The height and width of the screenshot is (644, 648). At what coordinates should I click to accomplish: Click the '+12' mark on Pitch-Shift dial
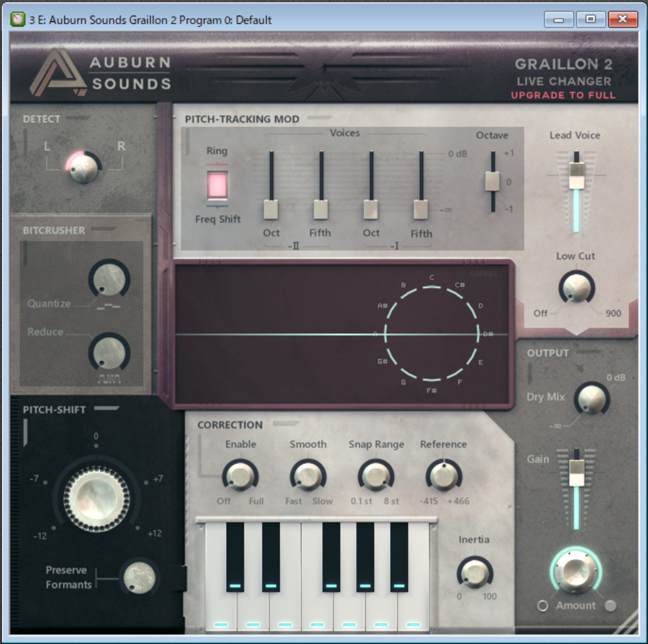(x=155, y=533)
